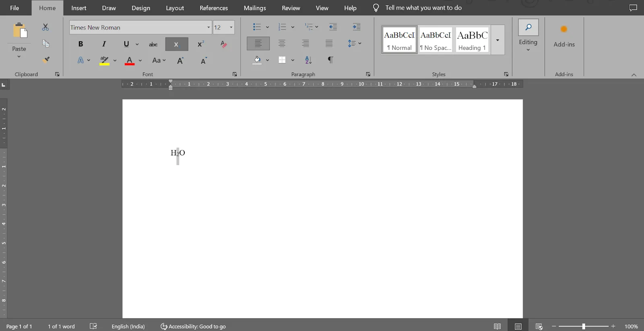Open Text Effects and Typography
Image resolution: width=644 pixels, height=331 pixels.
click(80, 60)
